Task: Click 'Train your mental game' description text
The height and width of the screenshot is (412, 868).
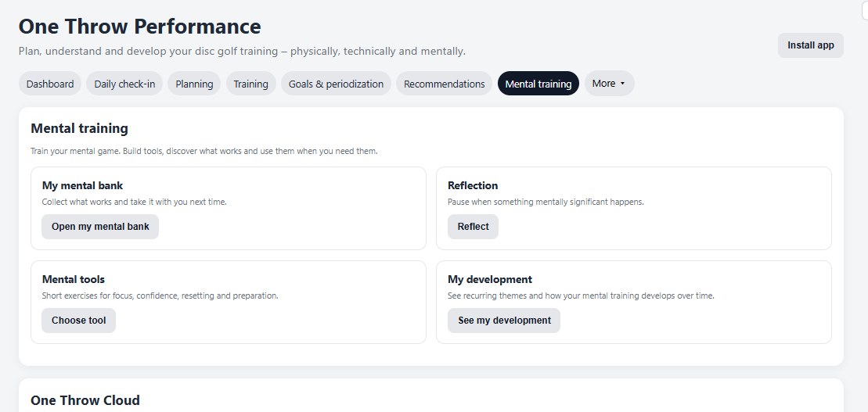Action: [204, 151]
